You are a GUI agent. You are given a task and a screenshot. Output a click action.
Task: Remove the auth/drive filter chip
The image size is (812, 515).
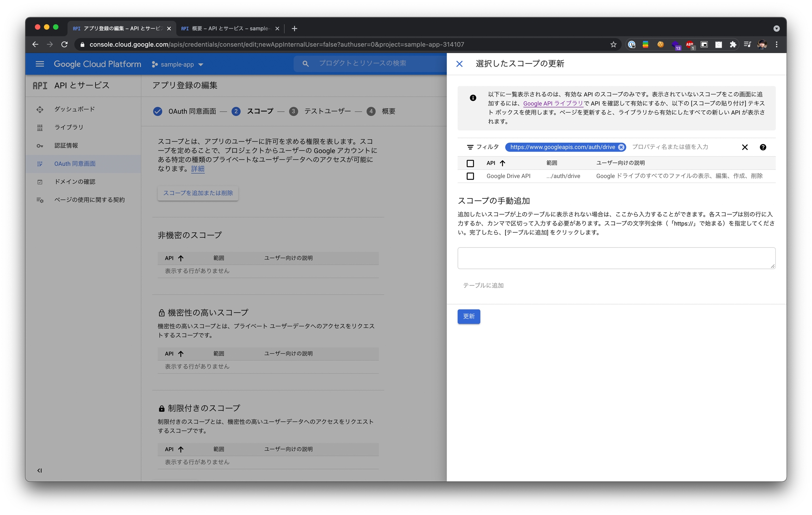[621, 147]
